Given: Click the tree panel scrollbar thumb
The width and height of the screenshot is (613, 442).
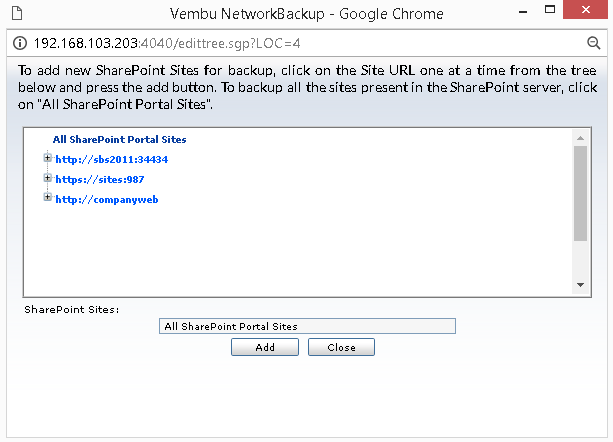Looking at the screenshot, I should pos(581,193).
